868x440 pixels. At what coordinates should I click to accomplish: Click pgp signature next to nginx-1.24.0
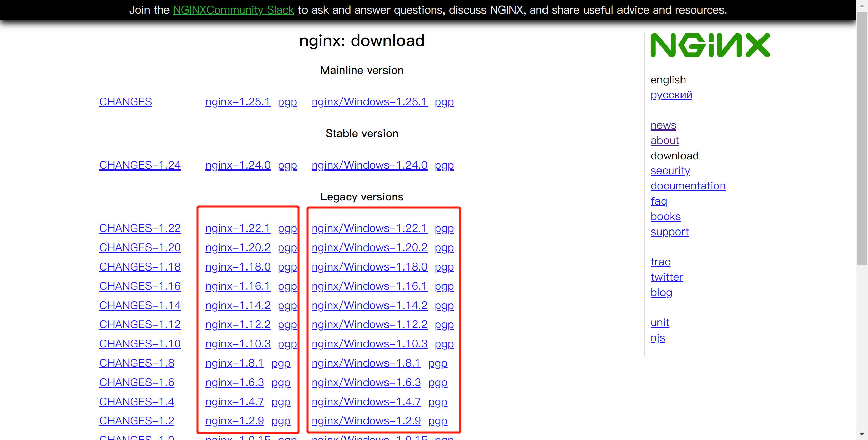287,165
